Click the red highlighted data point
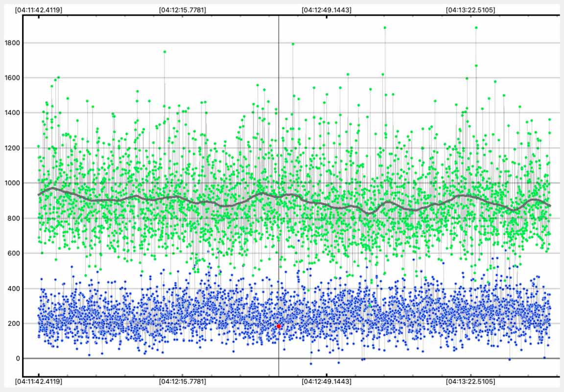564x392 pixels. click(x=279, y=326)
